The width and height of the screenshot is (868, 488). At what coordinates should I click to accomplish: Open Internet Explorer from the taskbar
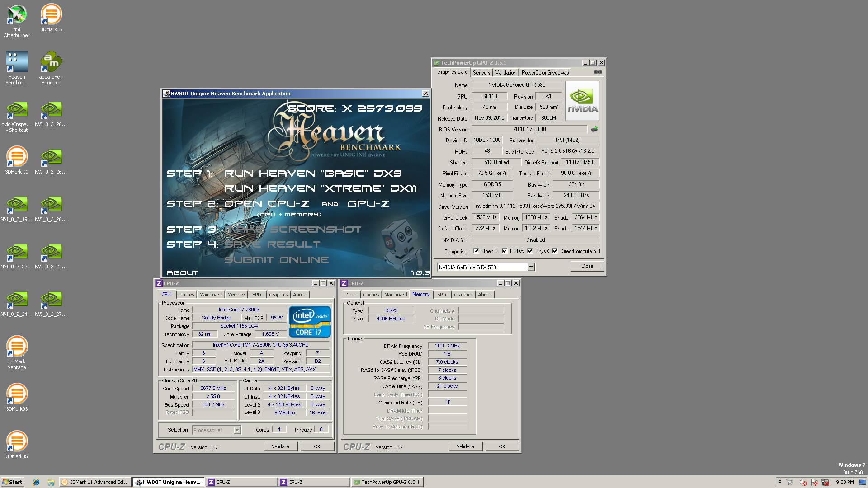[x=36, y=482]
